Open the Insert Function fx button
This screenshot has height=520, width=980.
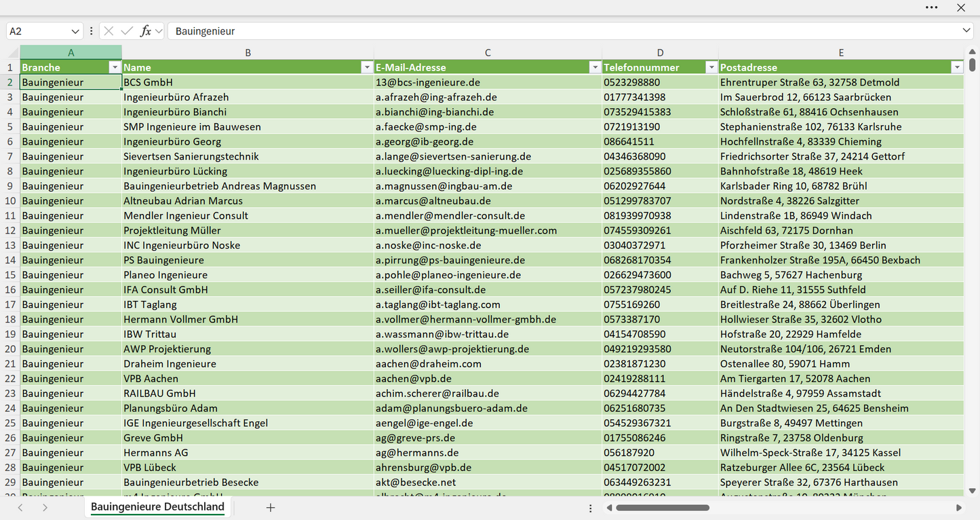145,31
